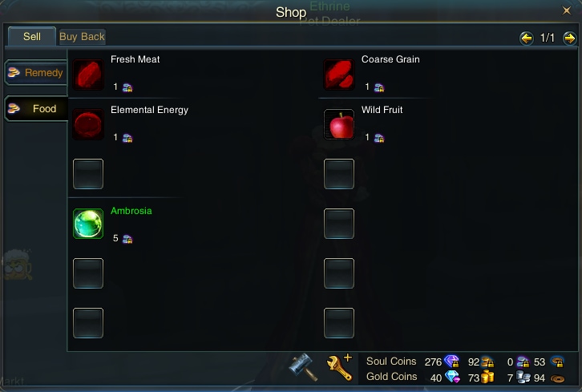This screenshot has width=582, height=392.
Task: Switch to the Sell tab
Action: click(x=32, y=36)
